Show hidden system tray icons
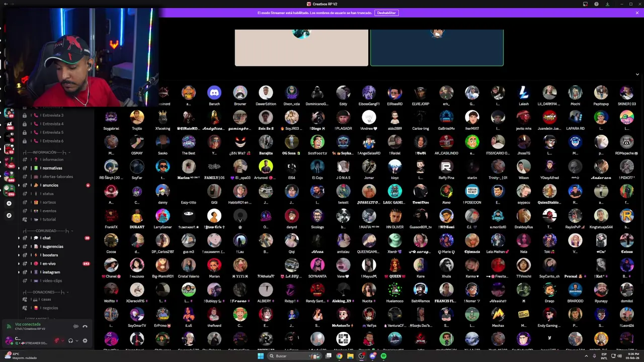The image size is (644, 362). (x=586, y=356)
